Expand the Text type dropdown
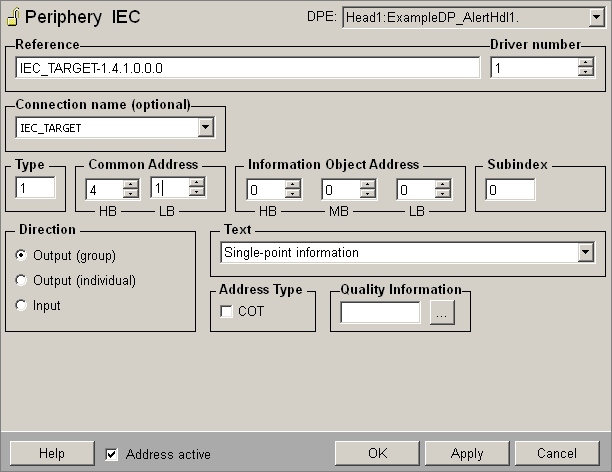Screen dimensions: 612x472 click(585, 252)
